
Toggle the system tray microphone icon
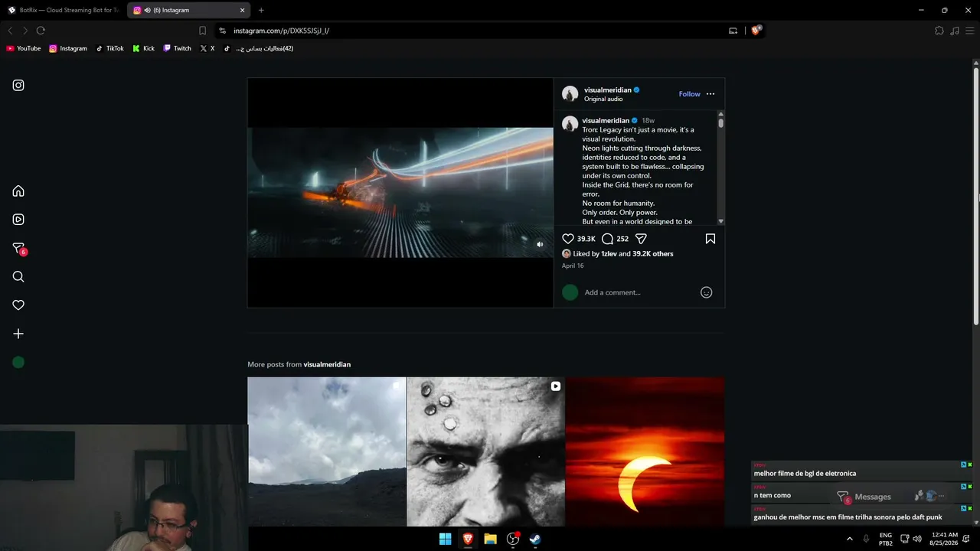(866, 539)
